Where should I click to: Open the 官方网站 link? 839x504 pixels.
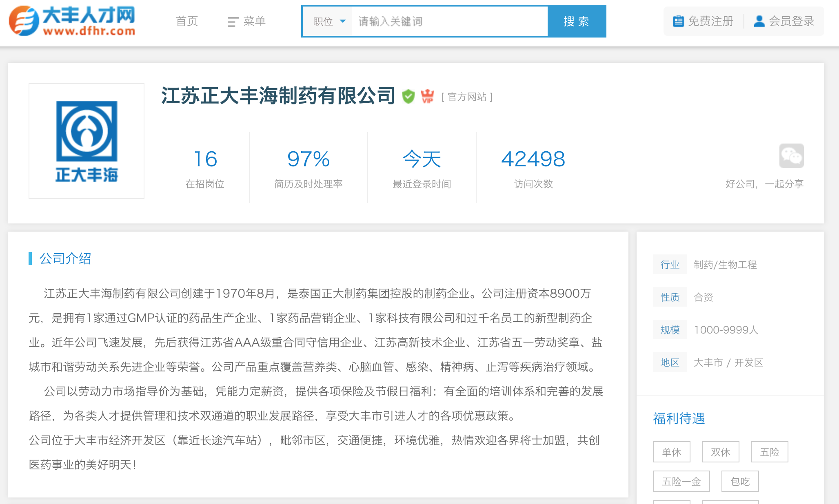pos(467,97)
